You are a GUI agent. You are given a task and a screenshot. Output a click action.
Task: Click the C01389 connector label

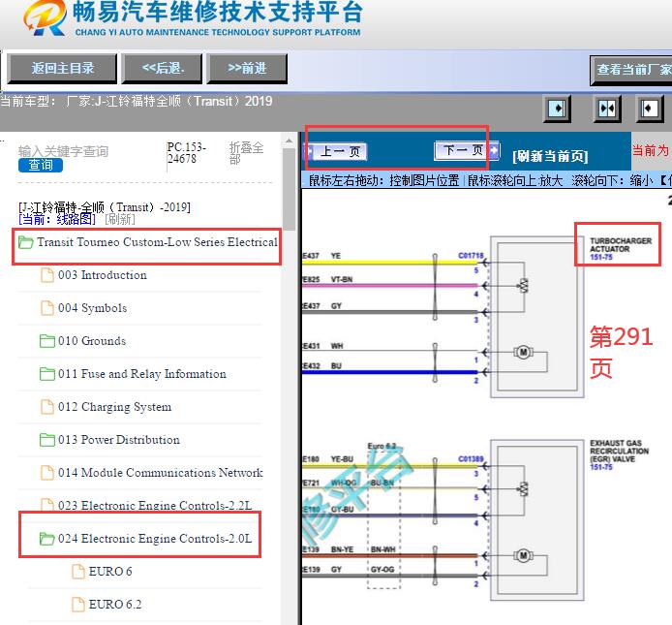tap(471, 459)
